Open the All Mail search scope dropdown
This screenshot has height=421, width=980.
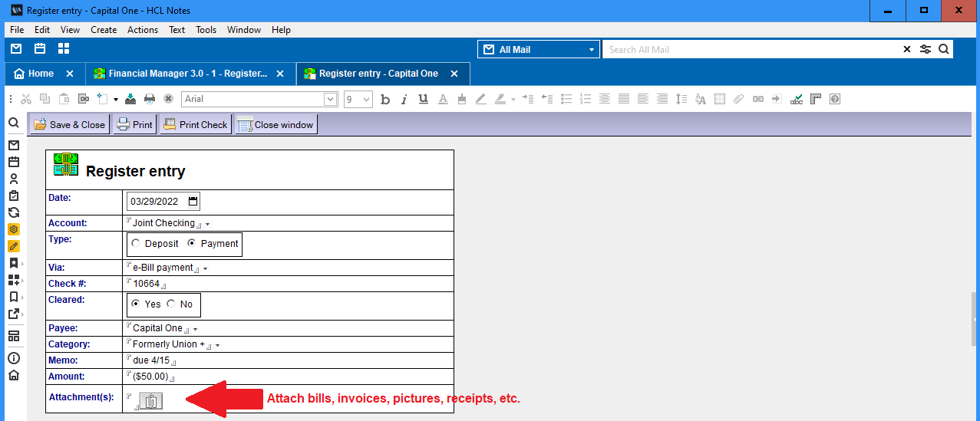point(591,50)
